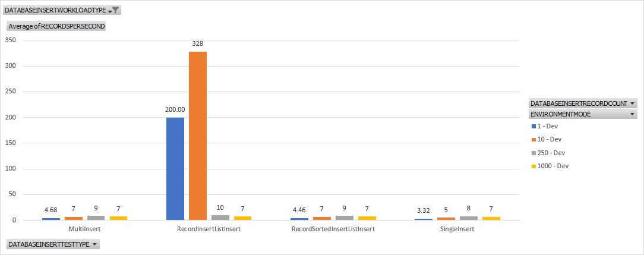Open the ENVIRONMENTMODE field dropdown
Viewport: 644px width, 255px height.
[632, 114]
